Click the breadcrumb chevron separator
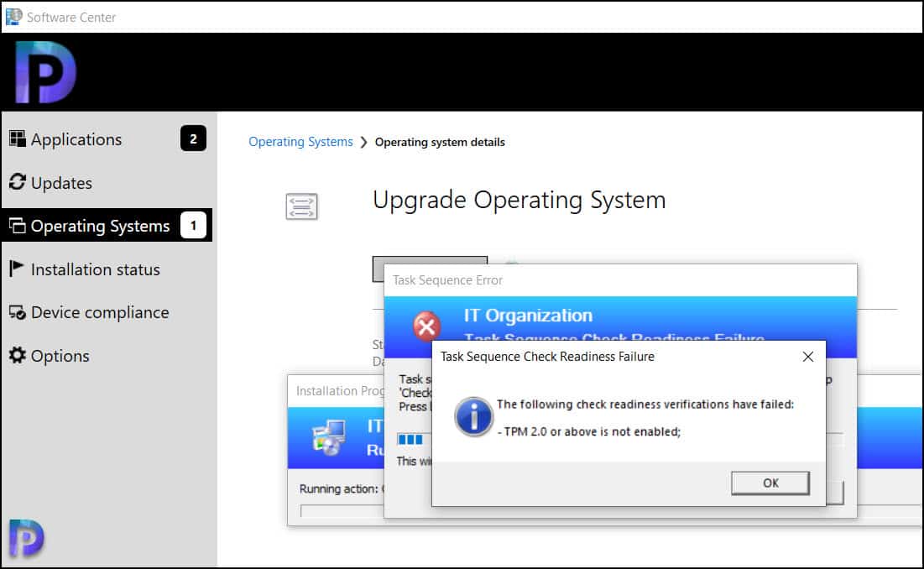Viewport: 924px width, 569px height. point(363,143)
